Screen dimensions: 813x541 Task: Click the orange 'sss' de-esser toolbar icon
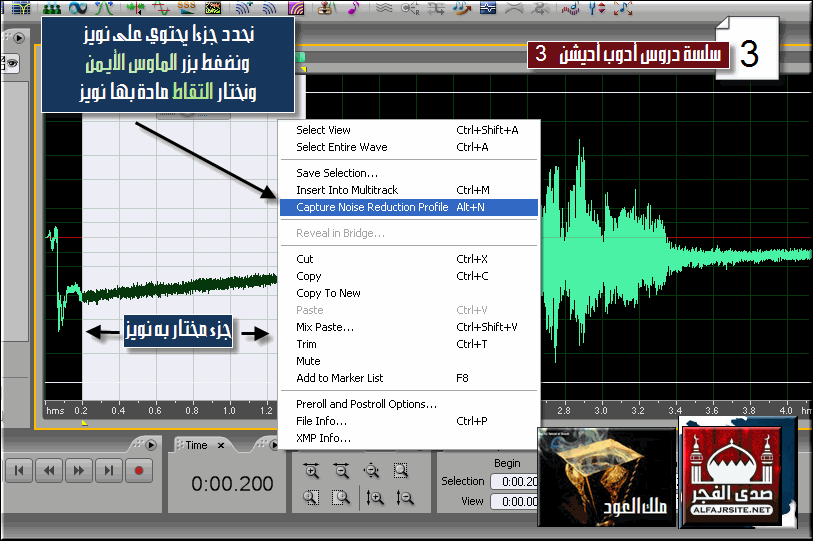186,7
